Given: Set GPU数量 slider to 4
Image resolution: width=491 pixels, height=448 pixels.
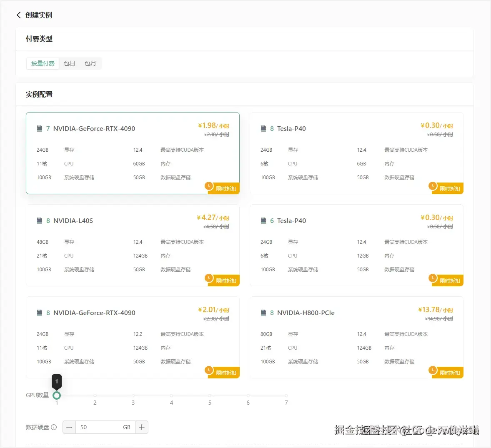Looking at the screenshot, I should point(171,395).
